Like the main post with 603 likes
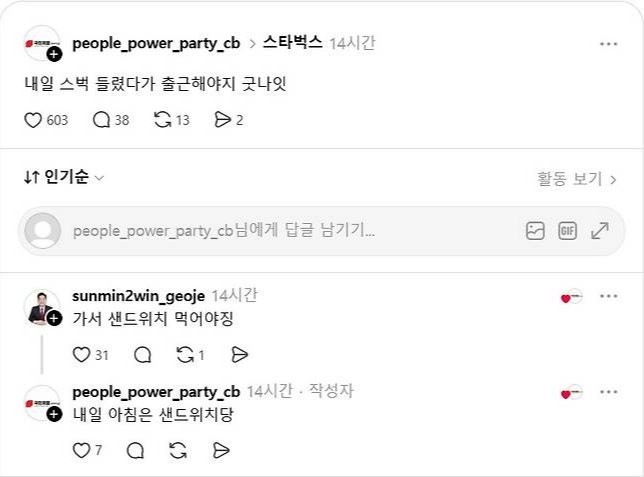This screenshot has width=644, height=477. pyautogui.click(x=33, y=120)
